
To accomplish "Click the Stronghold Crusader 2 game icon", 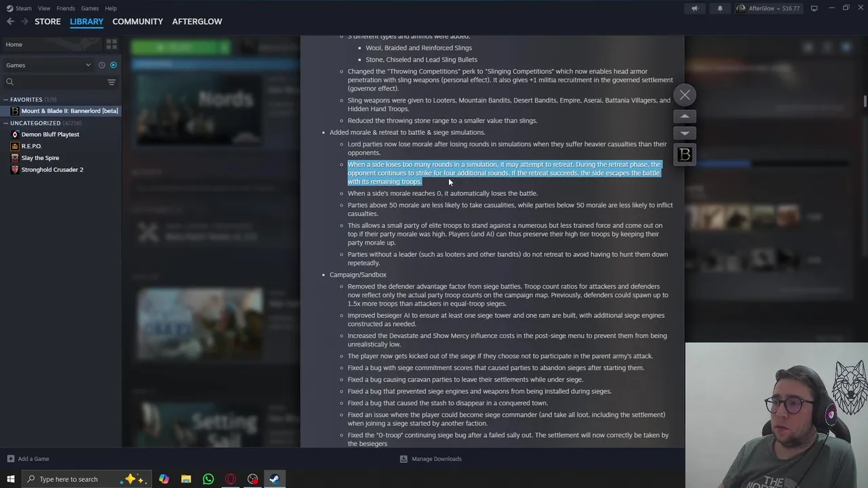I will [x=15, y=169].
